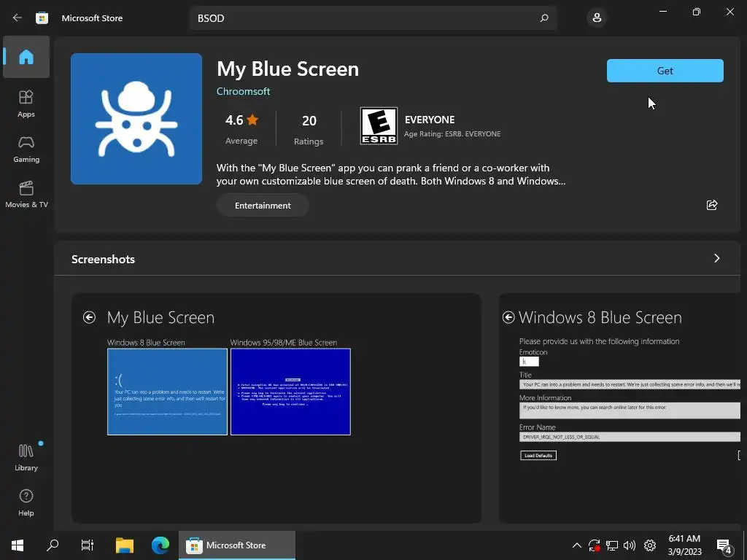Screen dimensions: 747x560
Task: Click the search magnifier icon in search box
Action: [544, 18]
